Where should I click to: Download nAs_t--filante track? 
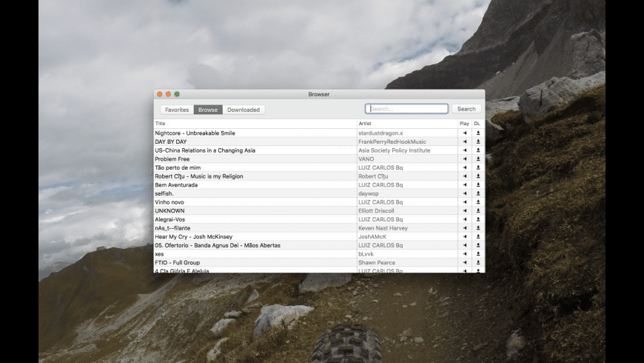click(x=478, y=227)
